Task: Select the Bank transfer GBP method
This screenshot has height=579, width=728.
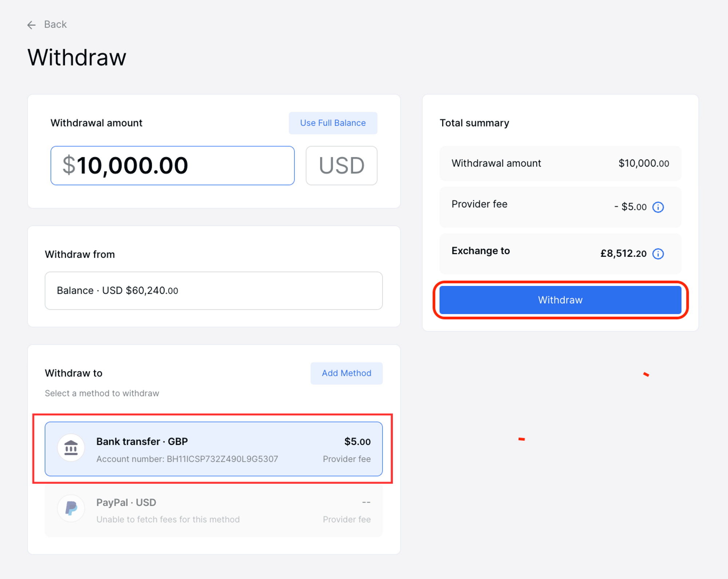Action: (x=213, y=449)
